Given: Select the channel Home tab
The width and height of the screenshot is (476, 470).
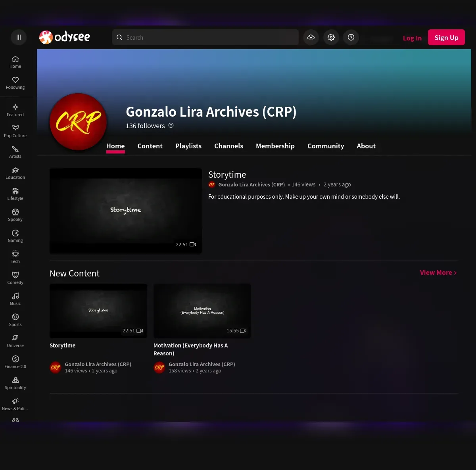Looking at the screenshot, I should (x=115, y=146).
